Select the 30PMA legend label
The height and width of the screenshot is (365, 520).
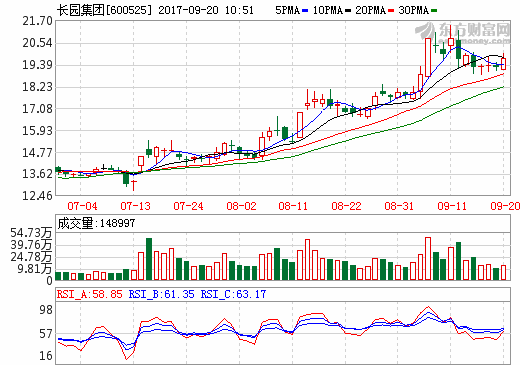click(413, 10)
